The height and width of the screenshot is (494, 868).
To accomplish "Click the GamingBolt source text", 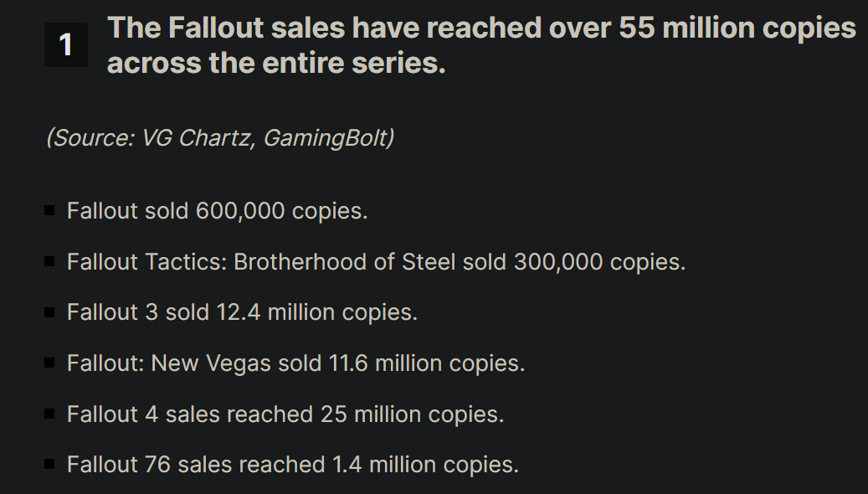I will coord(324,137).
